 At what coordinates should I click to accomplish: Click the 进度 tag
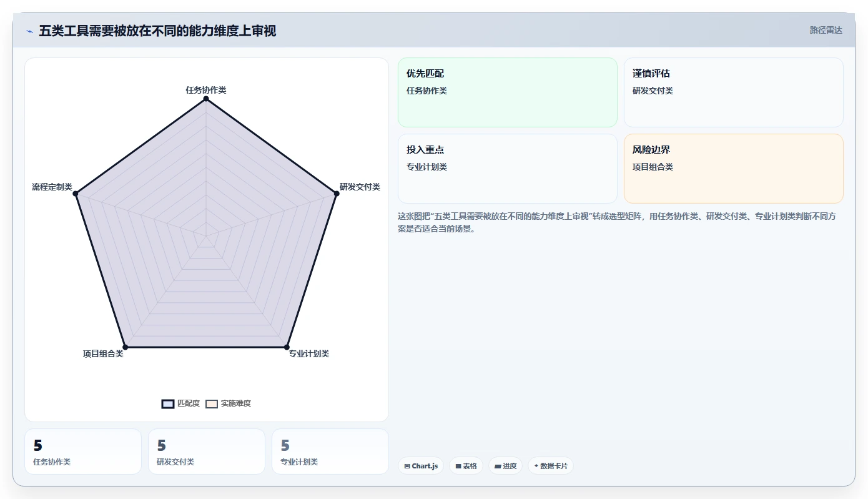(x=505, y=466)
